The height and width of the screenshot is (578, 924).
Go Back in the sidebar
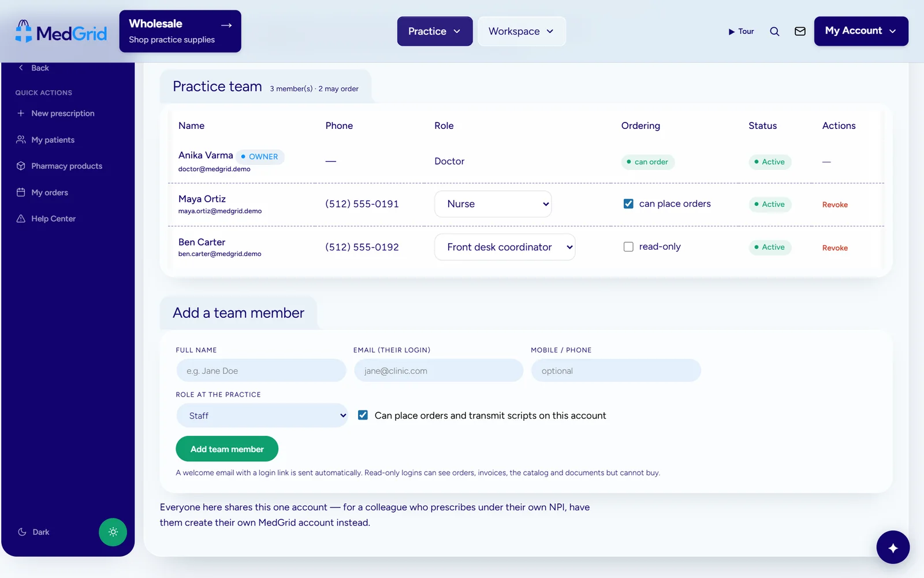(40, 68)
